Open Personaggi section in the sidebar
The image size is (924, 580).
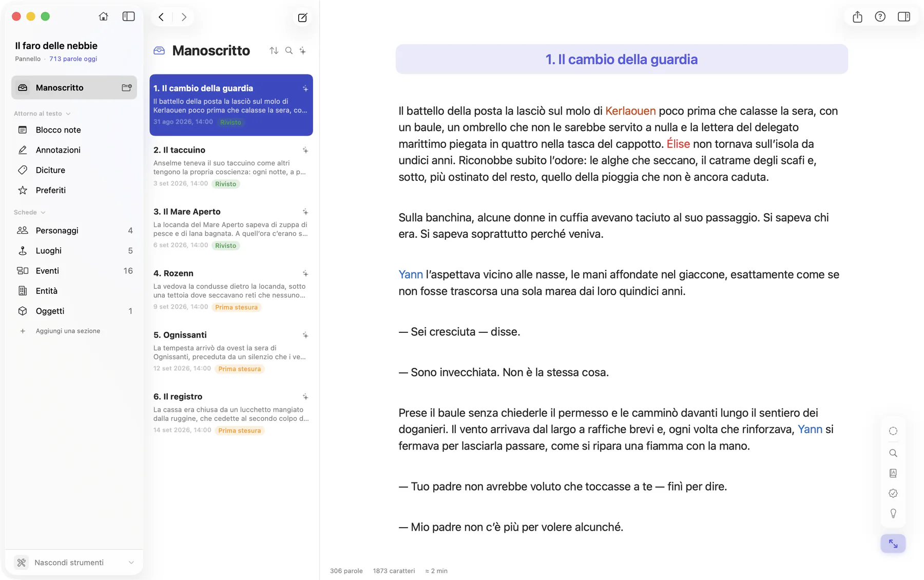[x=74, y=231]
